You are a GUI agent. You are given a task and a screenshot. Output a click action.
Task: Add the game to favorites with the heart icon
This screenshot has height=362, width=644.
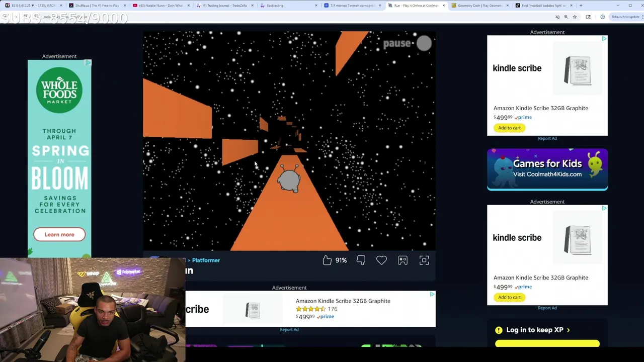click(x=381, y=260)
